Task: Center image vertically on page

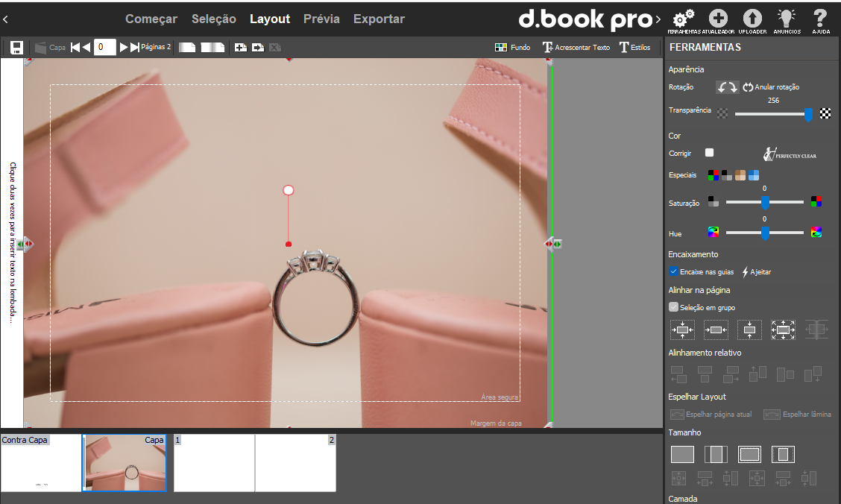Action: (749, 330)
